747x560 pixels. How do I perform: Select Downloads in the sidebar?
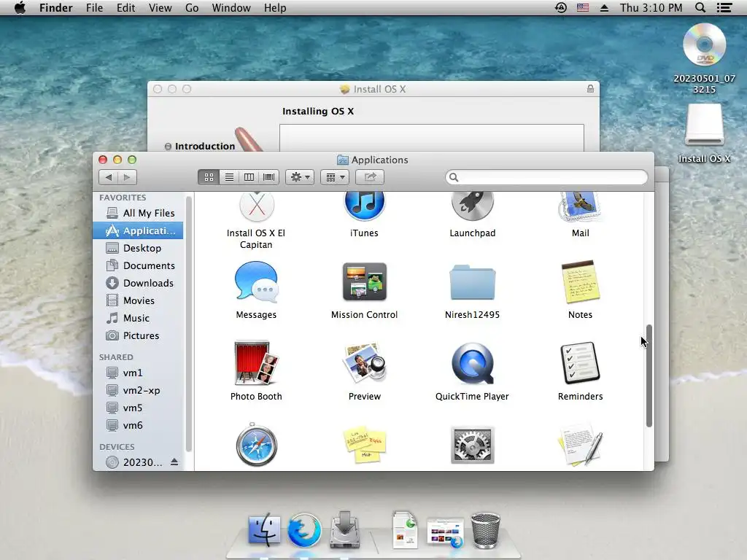(x=138, y=283)
